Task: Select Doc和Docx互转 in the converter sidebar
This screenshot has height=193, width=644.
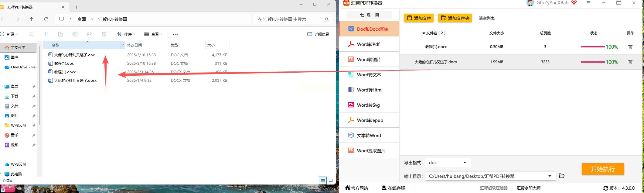Action: click(369, 29)
